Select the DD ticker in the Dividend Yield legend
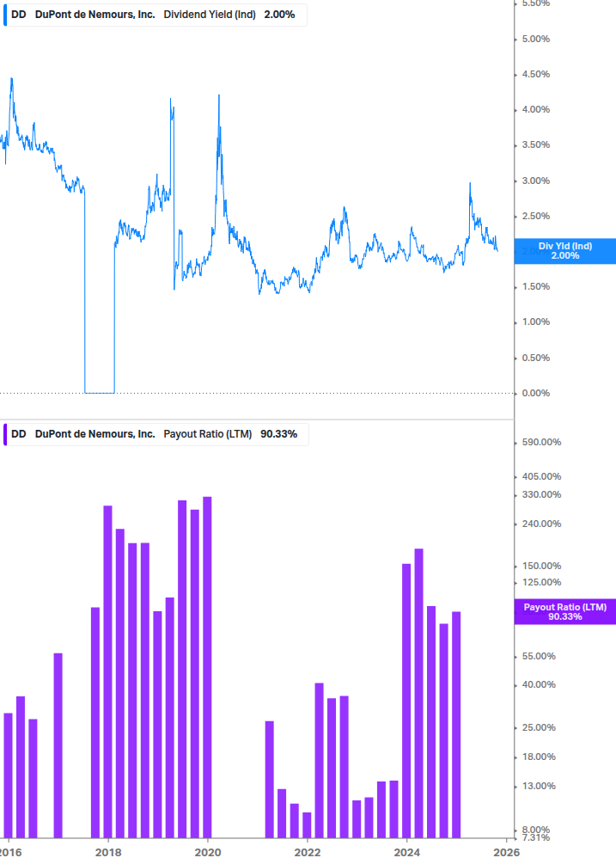 tap(18, 15)
